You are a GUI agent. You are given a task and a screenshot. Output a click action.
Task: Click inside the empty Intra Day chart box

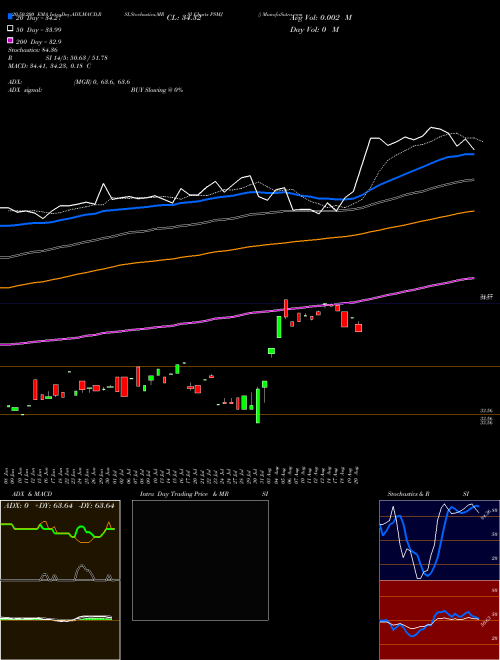point(200,560)
